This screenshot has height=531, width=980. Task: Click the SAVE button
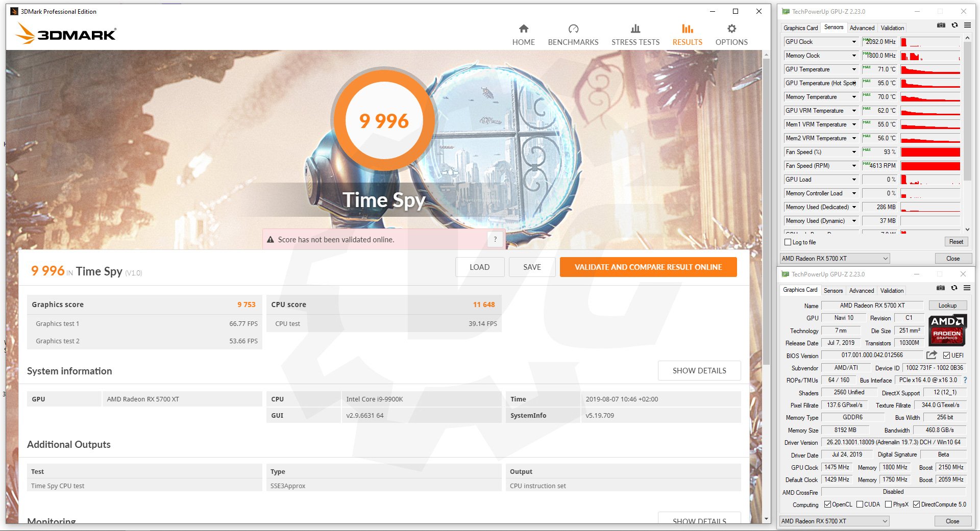coord(532,267)
